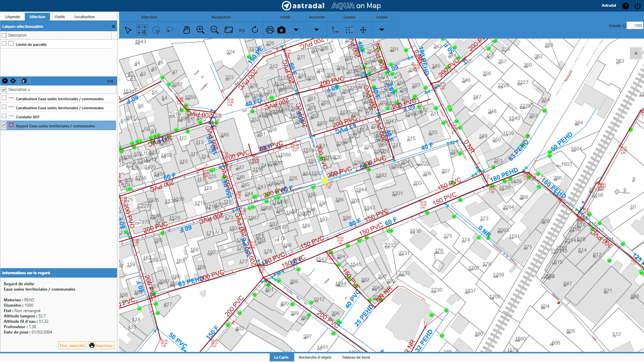Uncheck the Regard Eaux usées row checkbox

click(4, 125)
